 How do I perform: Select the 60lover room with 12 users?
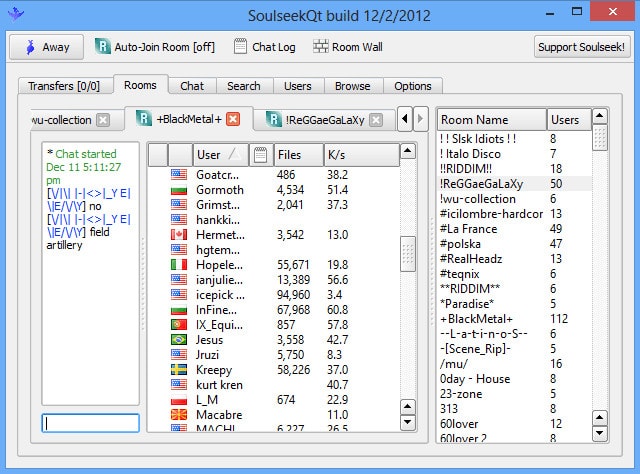[x=514, y=424]
